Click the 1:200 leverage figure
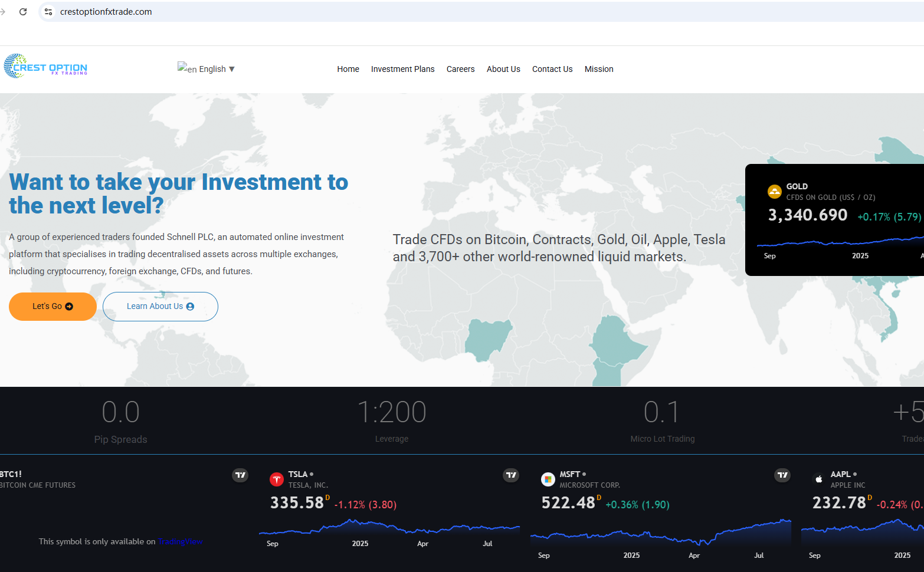Image resolution: width=924 pixels, height=572 pixels. point(392,412)
